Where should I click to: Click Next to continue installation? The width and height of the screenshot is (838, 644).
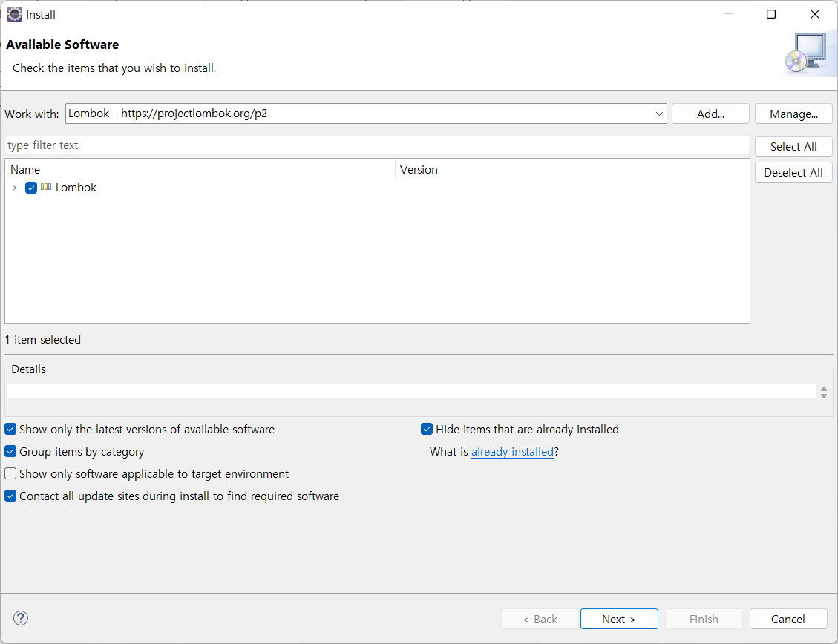pos(619,619)
